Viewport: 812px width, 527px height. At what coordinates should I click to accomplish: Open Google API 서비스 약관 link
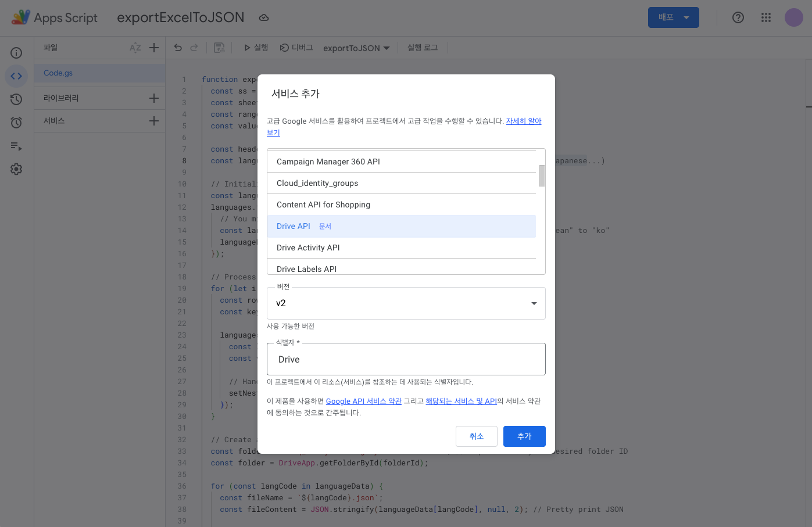click(364, 401)
